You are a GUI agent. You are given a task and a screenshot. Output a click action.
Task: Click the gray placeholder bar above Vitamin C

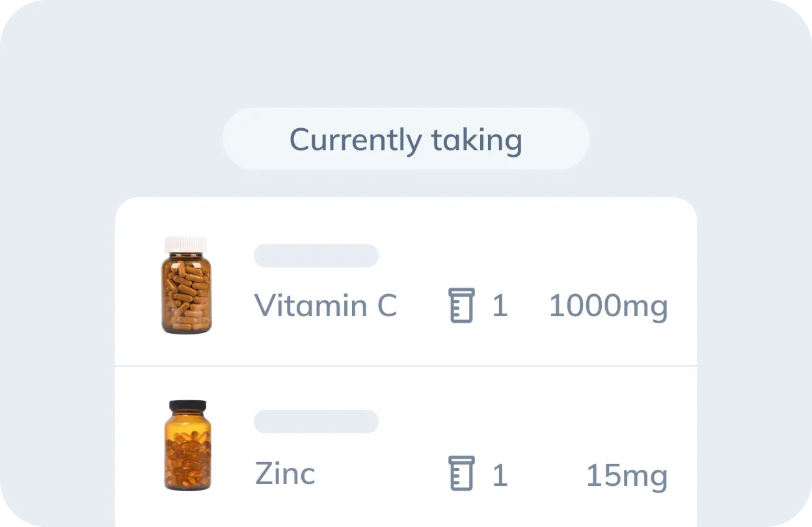tap(316, 256)
